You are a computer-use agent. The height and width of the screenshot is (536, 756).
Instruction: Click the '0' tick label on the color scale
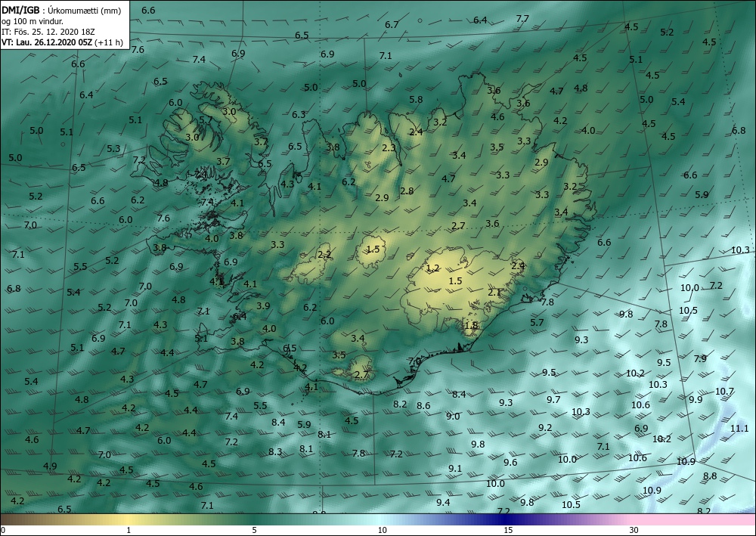coord(3,530)
